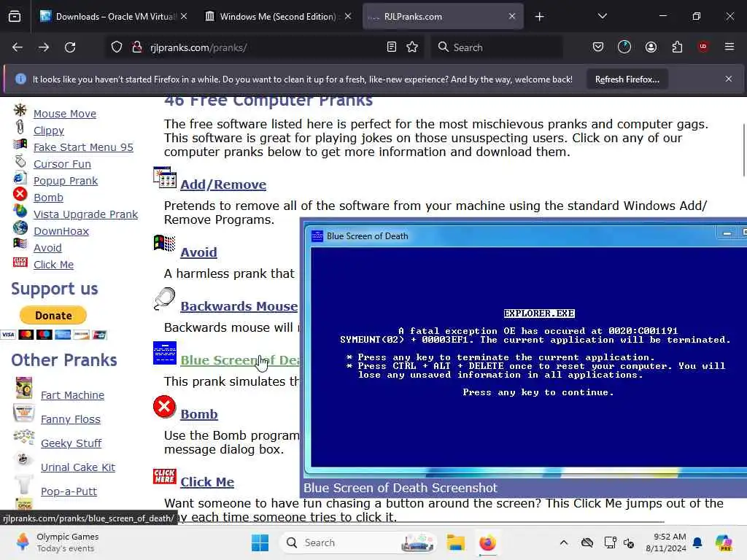This screenshot has height=560, width=747.
Task: Open Vista Upgrade Prank link
Action: click(86, 214)
